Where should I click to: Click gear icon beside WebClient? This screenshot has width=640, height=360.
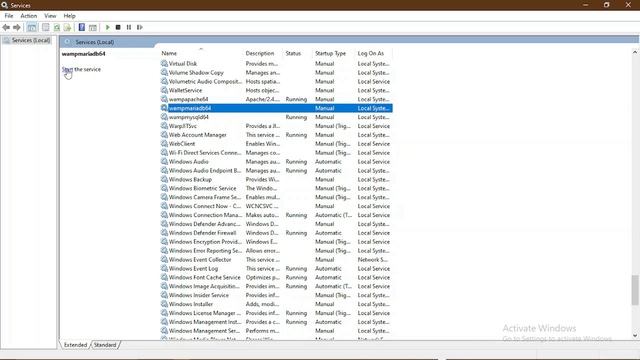click(164, 144)
